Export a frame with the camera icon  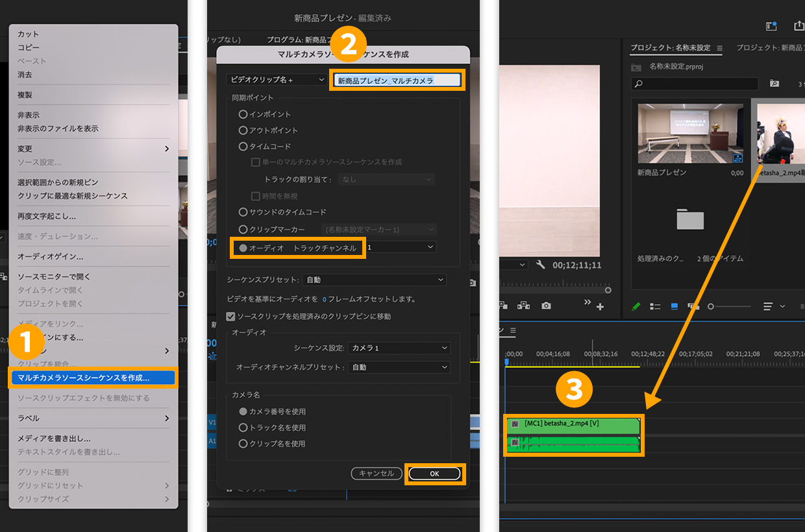pyautogui.click(x=547, y=306)
